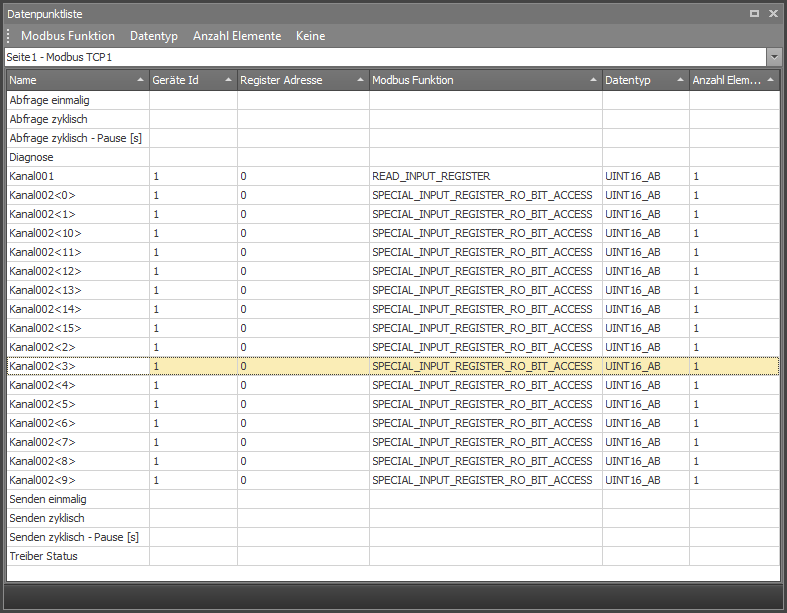
Task: Select Kanal002<0> row name
Action: tap(78, 195)
